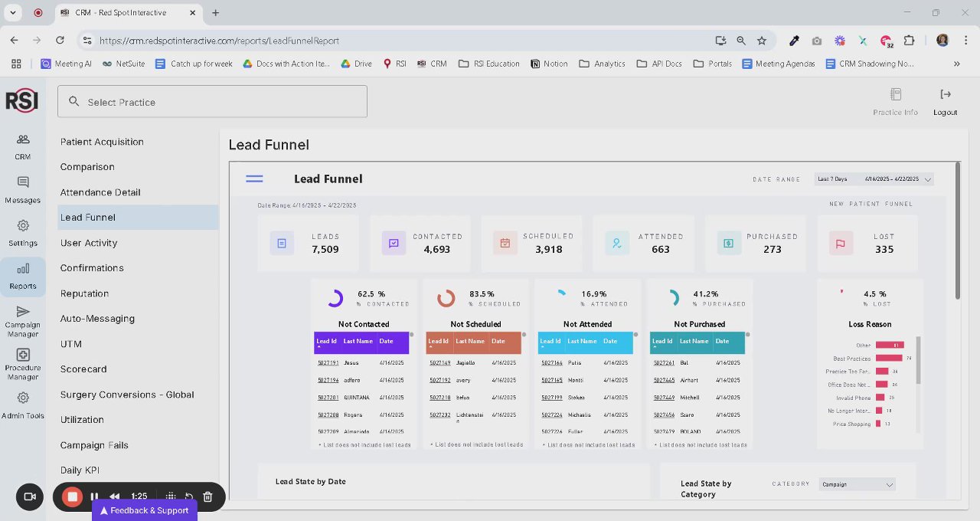
Task: Click the Logout icon
Action: click(946, 94)
